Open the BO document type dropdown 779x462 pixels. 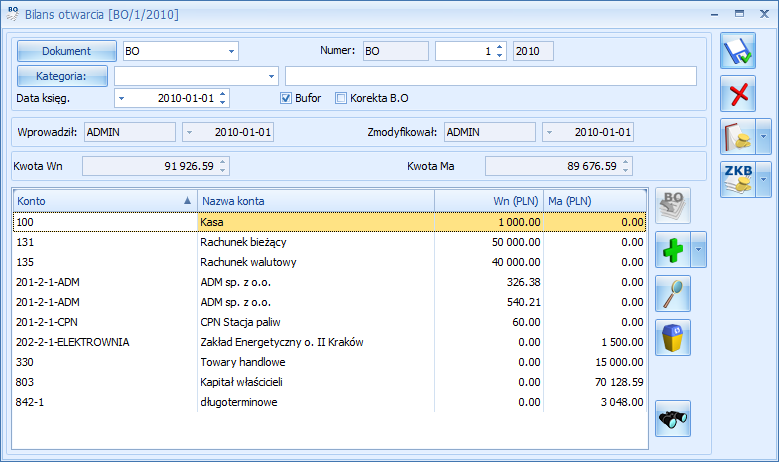pyautogui.click(x=231, y=51)
